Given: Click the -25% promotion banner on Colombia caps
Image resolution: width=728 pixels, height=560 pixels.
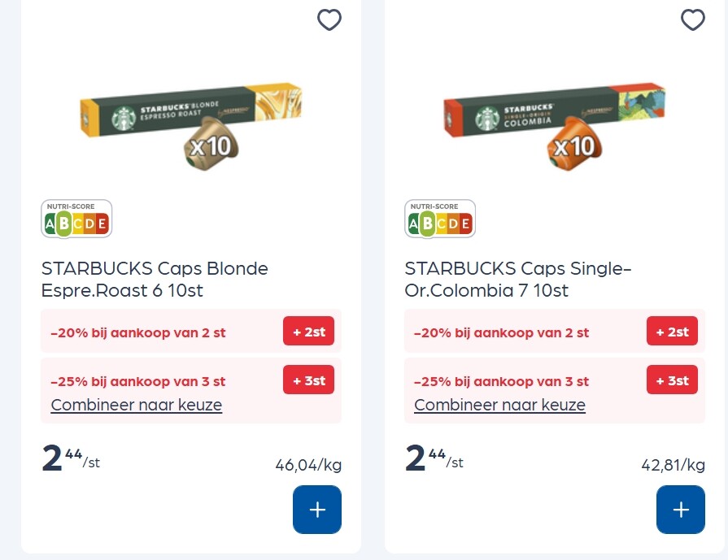Looking at the screenshot, I should point(501,380).
